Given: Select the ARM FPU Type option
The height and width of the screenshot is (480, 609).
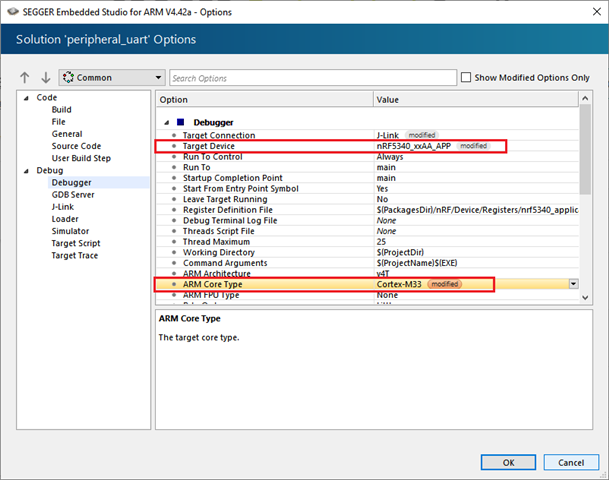Looking at the screenshot, I should click(x=367, y=295).
